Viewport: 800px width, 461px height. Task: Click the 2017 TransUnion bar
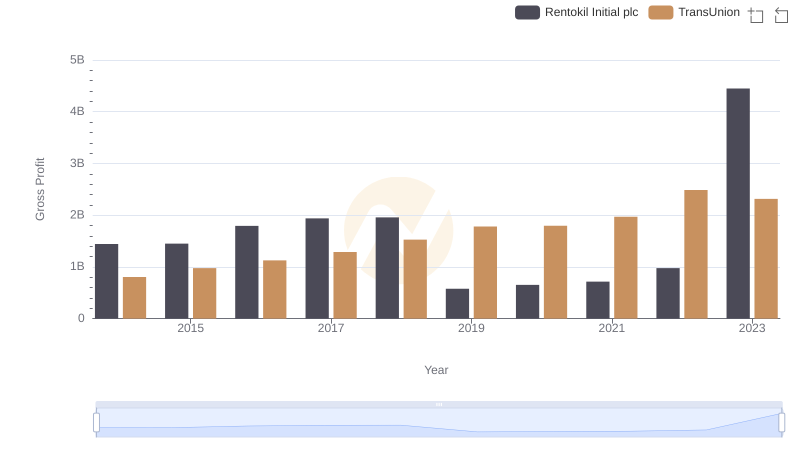pos(345,286)
